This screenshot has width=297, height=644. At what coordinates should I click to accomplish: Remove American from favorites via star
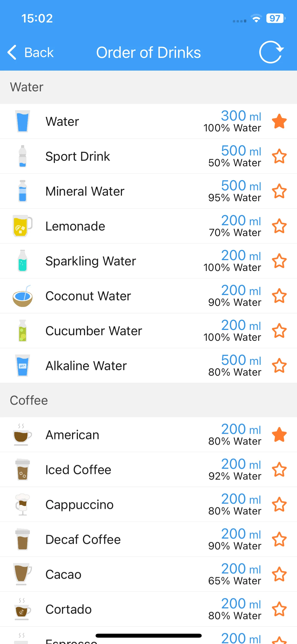point(279,435)
